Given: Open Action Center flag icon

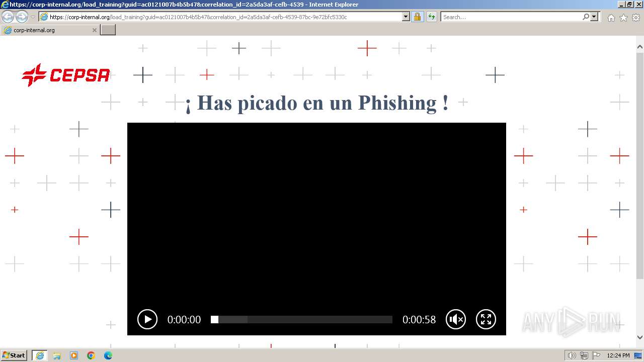Looking at the screenshot, I should click(596, 355).
